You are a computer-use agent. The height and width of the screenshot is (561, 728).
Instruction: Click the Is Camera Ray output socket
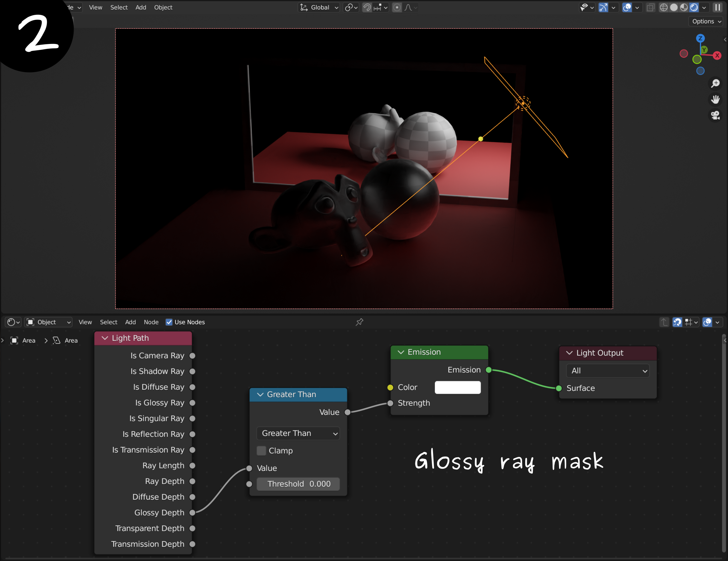192,356
